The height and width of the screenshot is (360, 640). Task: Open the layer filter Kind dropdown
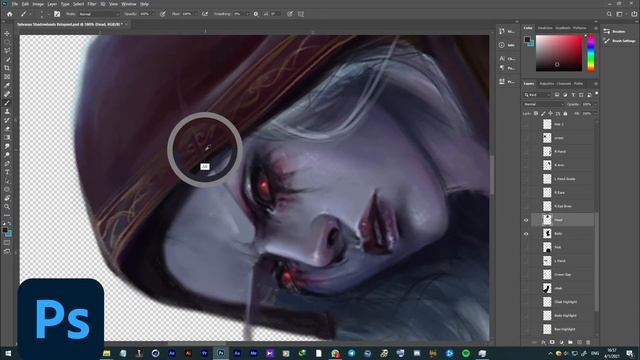[537, 95]
